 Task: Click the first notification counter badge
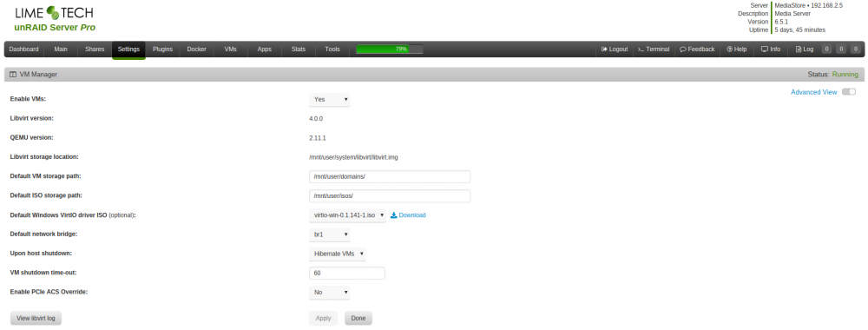coord(826,49)
